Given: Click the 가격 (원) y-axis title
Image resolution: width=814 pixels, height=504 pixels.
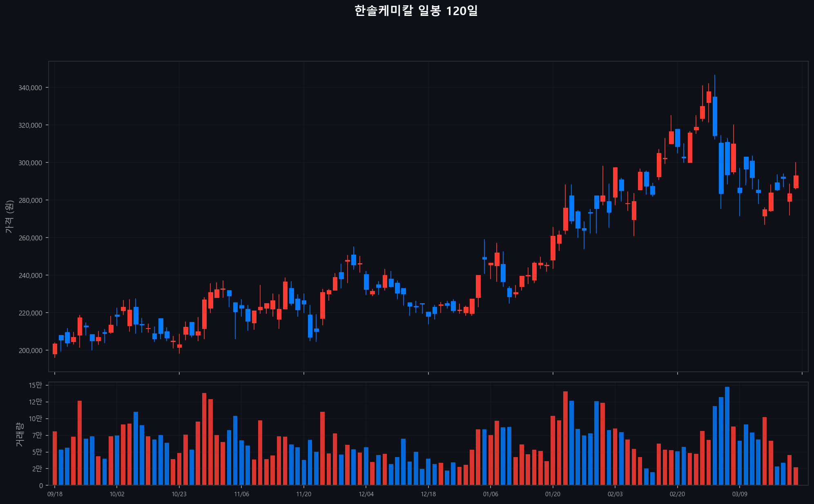Looking at the screenshot, I should click(x=9, y=217).
